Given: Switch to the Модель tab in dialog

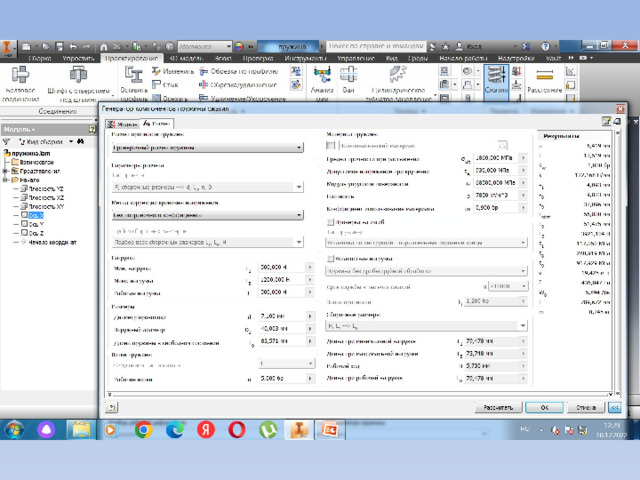Looking at the screenshot, I should click(124, 124).
